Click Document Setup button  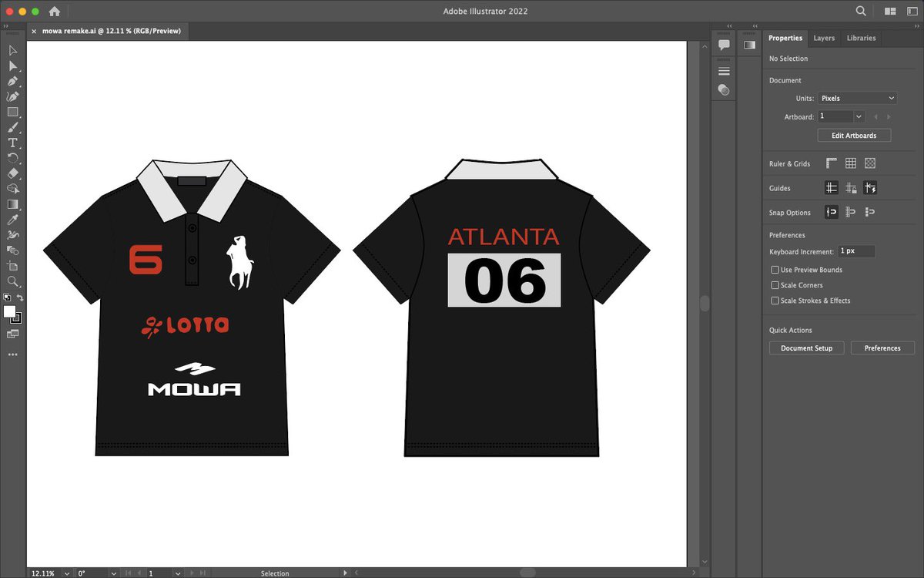(x=806, y=348)
